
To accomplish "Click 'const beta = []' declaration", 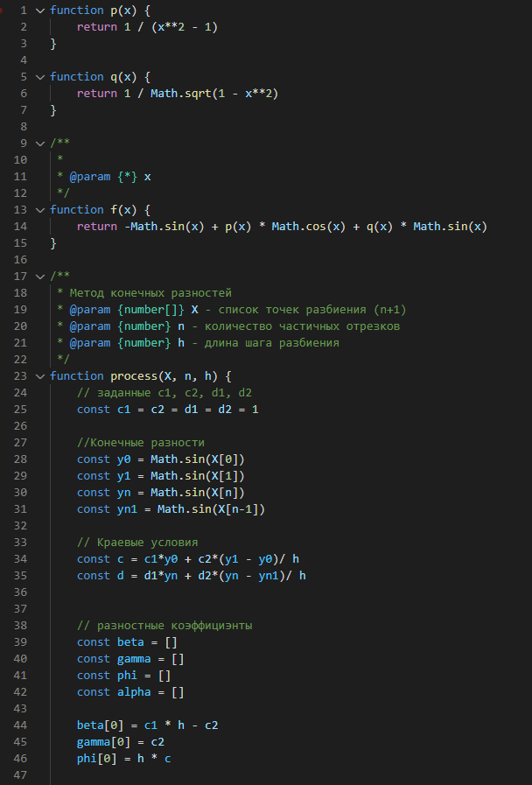I will click(x=127, y=642).
